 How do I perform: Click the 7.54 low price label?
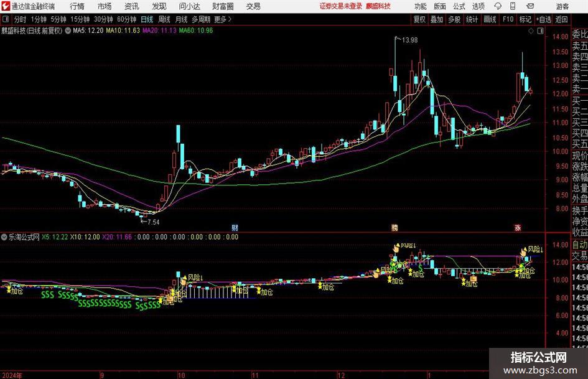153,222
